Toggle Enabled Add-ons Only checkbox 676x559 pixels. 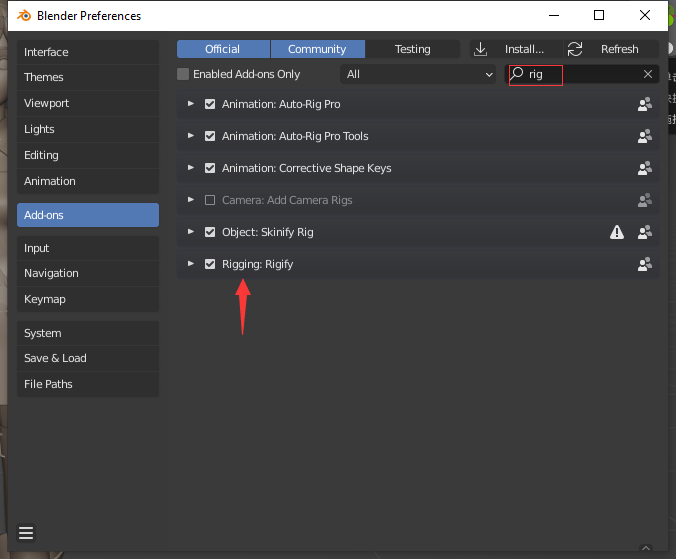(x=183, y=74)
